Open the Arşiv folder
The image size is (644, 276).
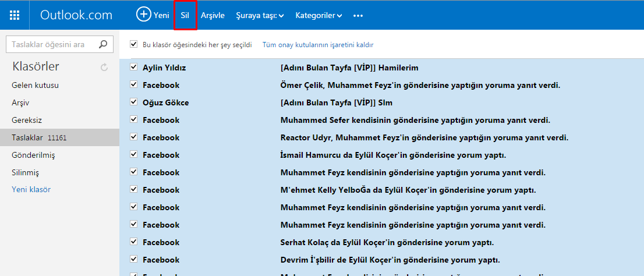[x=20, y=102]
